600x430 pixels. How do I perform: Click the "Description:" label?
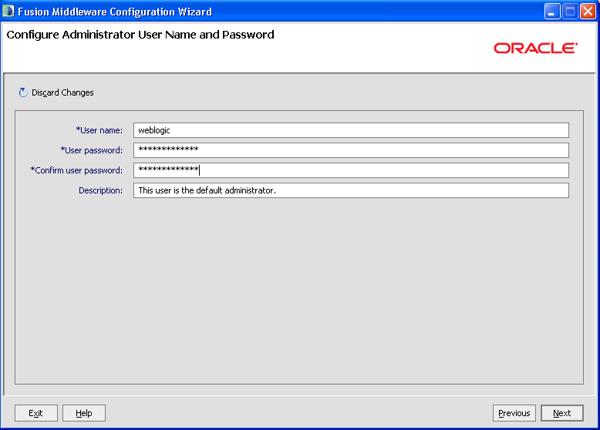[x=100, y=190]
